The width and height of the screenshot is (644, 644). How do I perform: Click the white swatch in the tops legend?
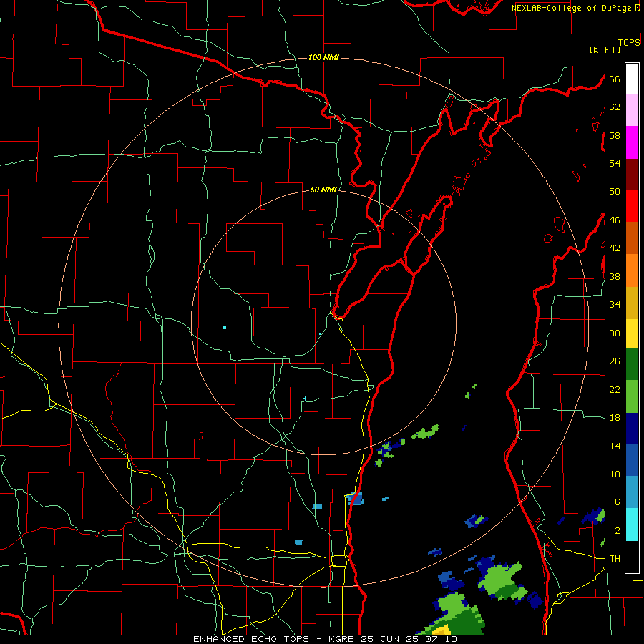[x=632, y=79]
